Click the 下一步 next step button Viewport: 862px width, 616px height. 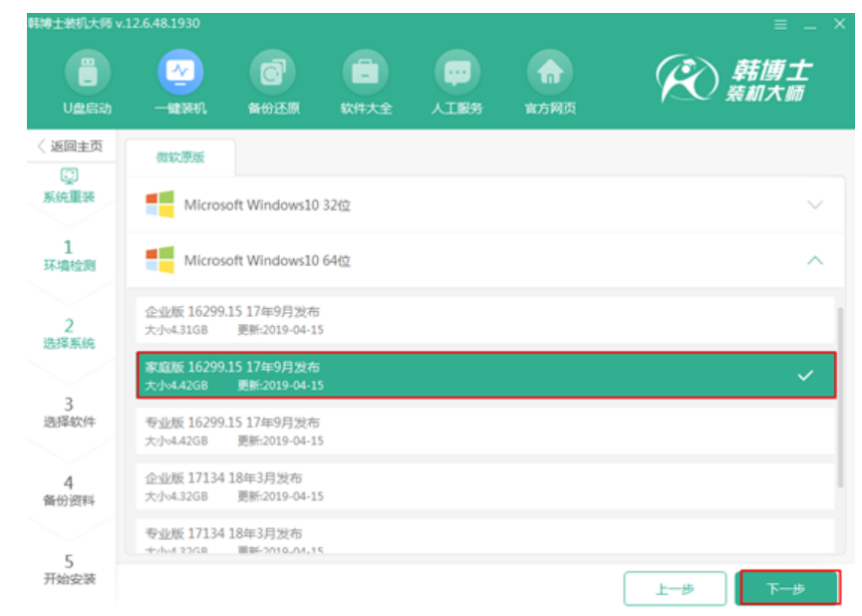pos(789,588)
